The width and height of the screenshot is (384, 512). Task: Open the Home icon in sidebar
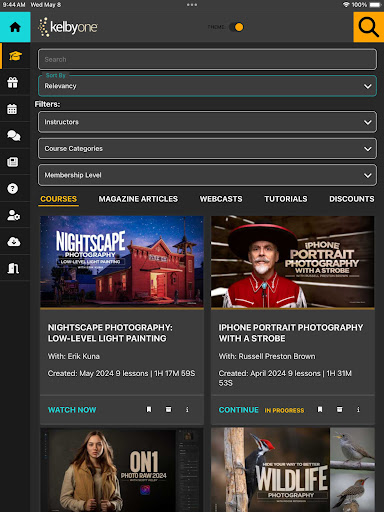click(x=15, y=27)
